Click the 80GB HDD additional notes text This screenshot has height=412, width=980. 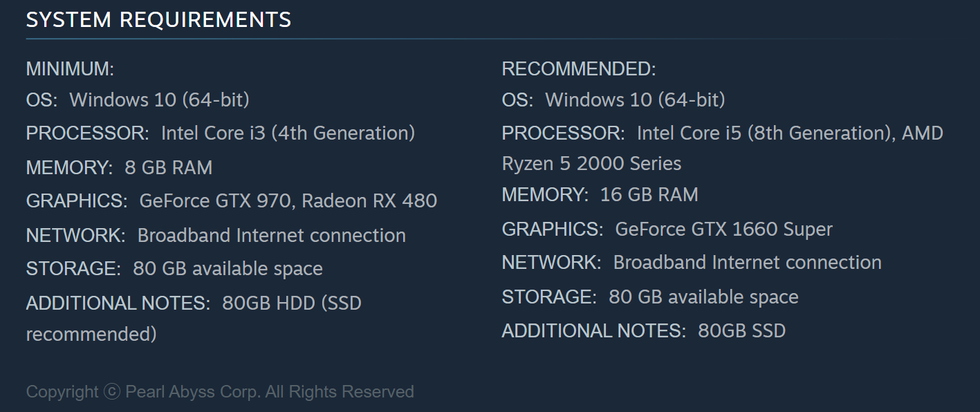coord(291,303)
